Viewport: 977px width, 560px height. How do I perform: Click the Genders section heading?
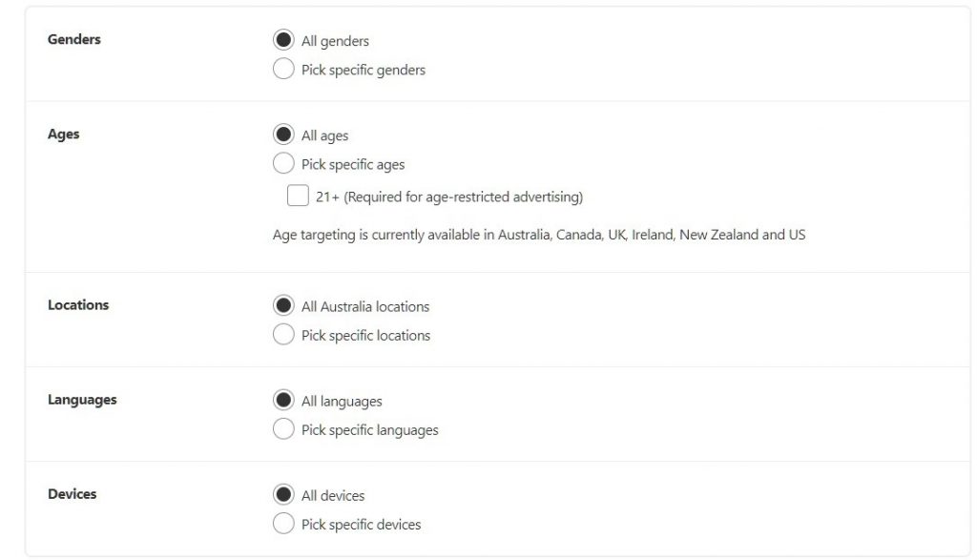(x=74, y=40)
